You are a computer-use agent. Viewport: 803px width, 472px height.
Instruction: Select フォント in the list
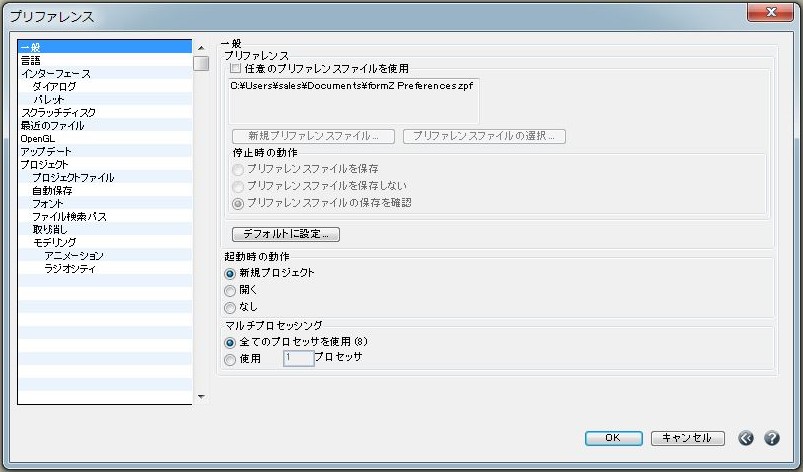point(105,203)
